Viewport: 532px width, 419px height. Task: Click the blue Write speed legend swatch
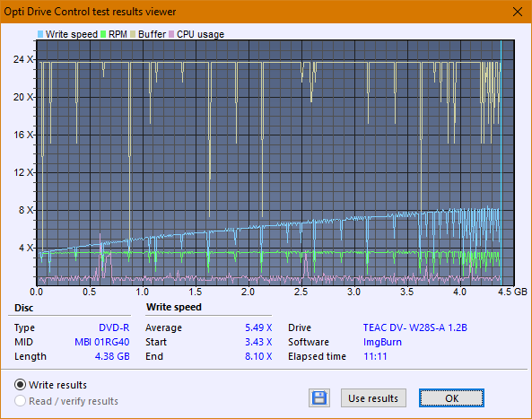point(40,34)
